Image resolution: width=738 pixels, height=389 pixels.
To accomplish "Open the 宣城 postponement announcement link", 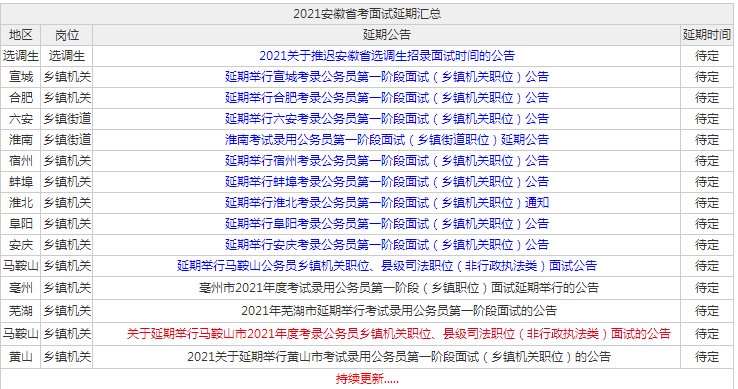I will [x=386, y=77].
